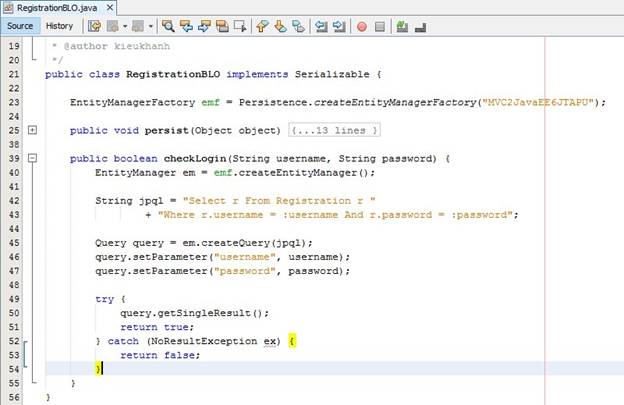
Task: Collapse the checkLogin method fold at line 39
Action: click(x=33, y=158)
